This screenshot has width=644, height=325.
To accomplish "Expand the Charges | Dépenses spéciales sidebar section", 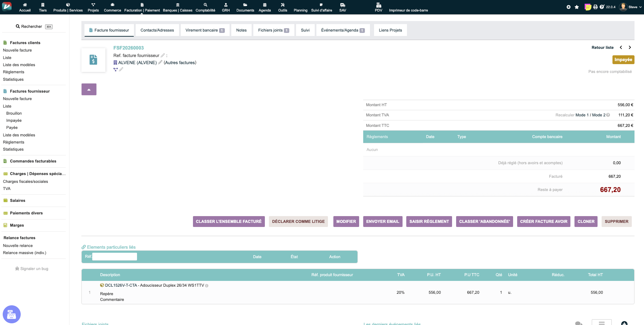I will (x=37, y=174).
